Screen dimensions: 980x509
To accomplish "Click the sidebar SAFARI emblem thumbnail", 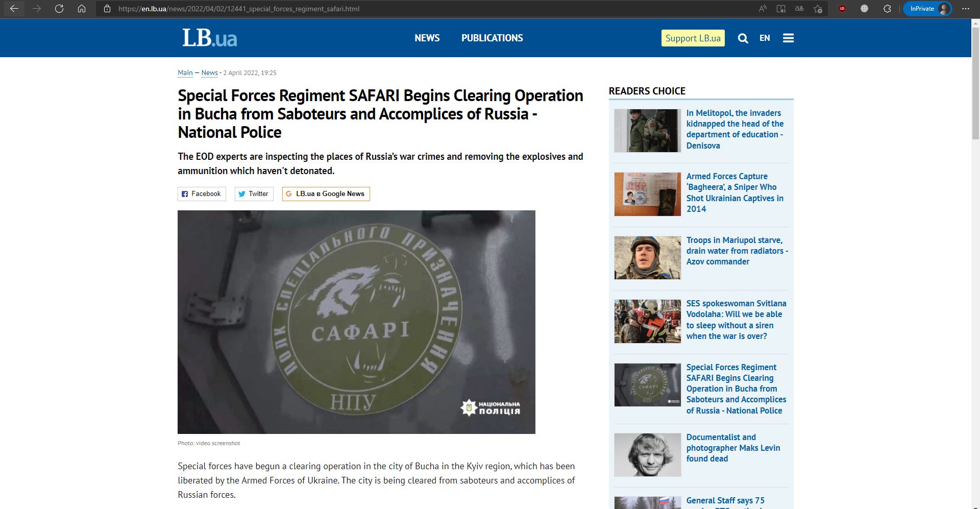I will tap(647, 385).
